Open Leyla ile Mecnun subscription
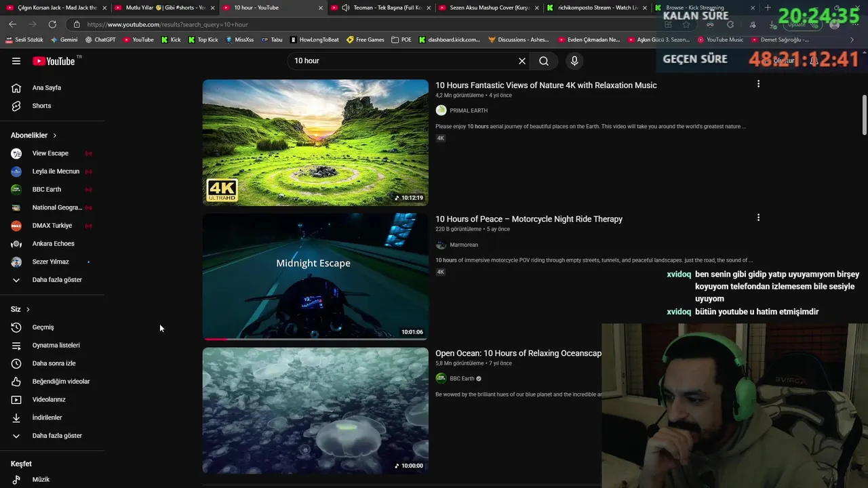Viewport: 868px width, 488px height. click(x=52, y=171)
